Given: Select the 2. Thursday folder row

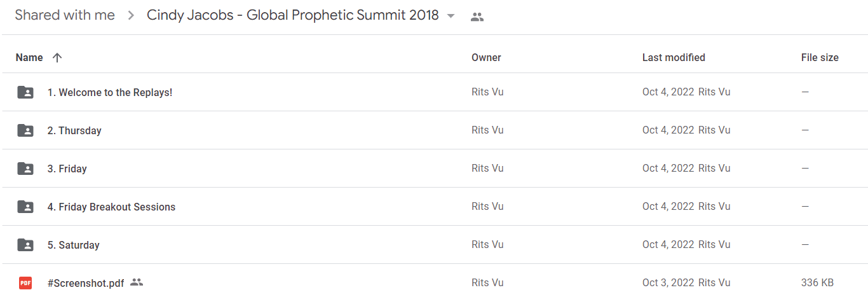Looking at the screenshot, I should point(434,130).
